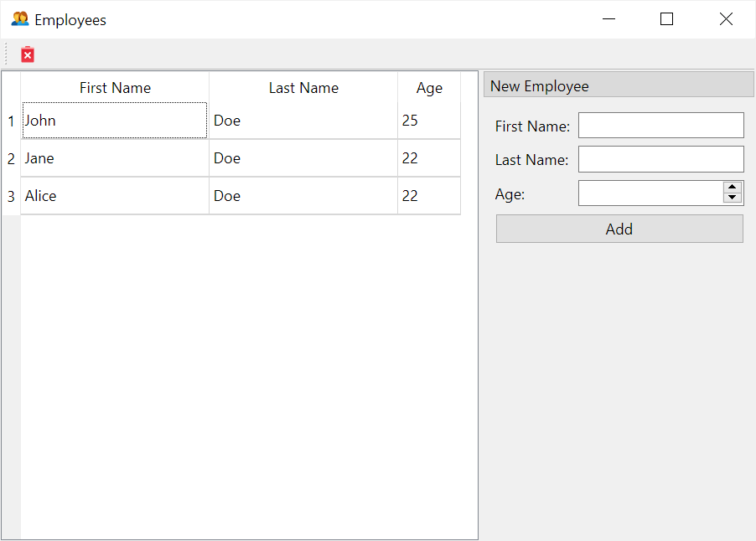Viewport: 756px width, 541px height.
Task: Click the delete employee toolbar icon
Action: tap(27, 54)
